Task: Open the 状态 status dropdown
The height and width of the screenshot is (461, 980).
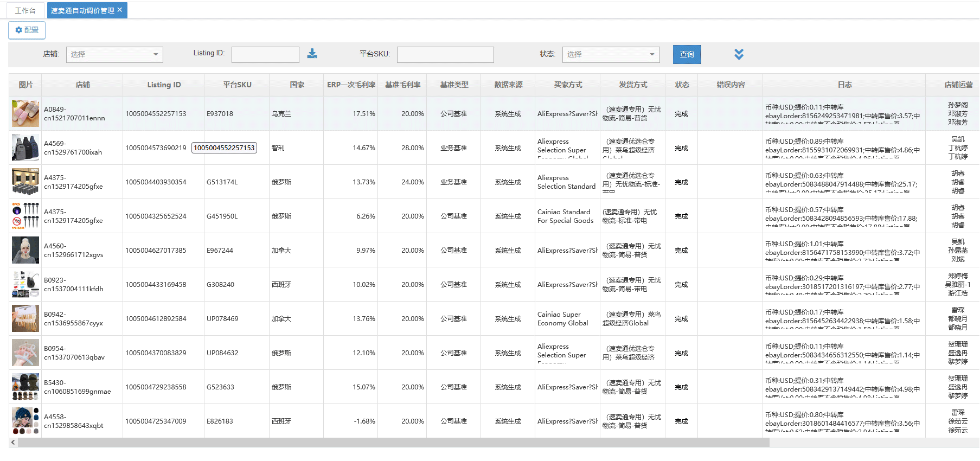Action: click(611, 54)
